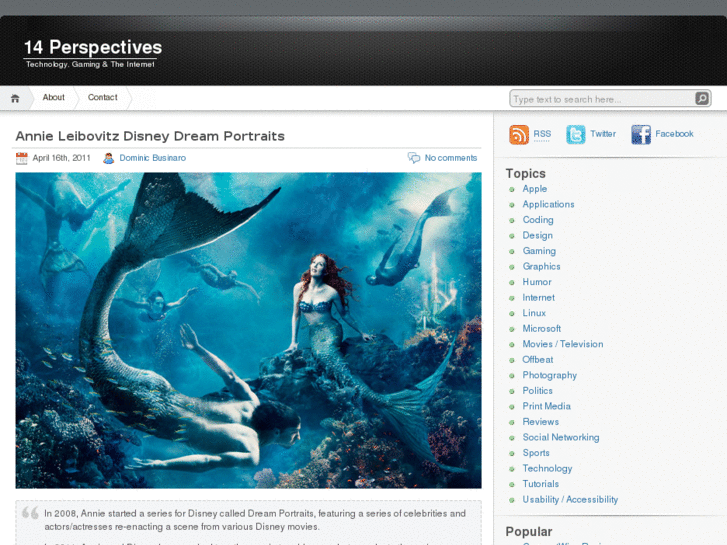Click the comments bubble icon

pos(414,158)
